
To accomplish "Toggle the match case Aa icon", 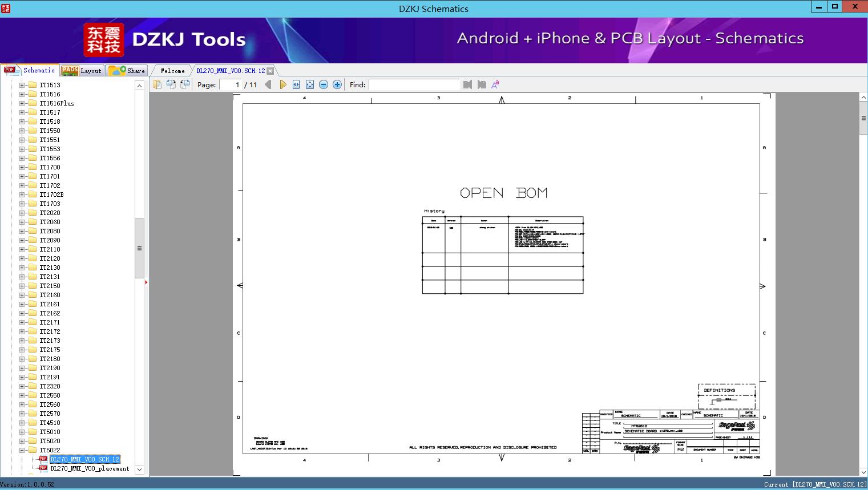I will [495, 84].
